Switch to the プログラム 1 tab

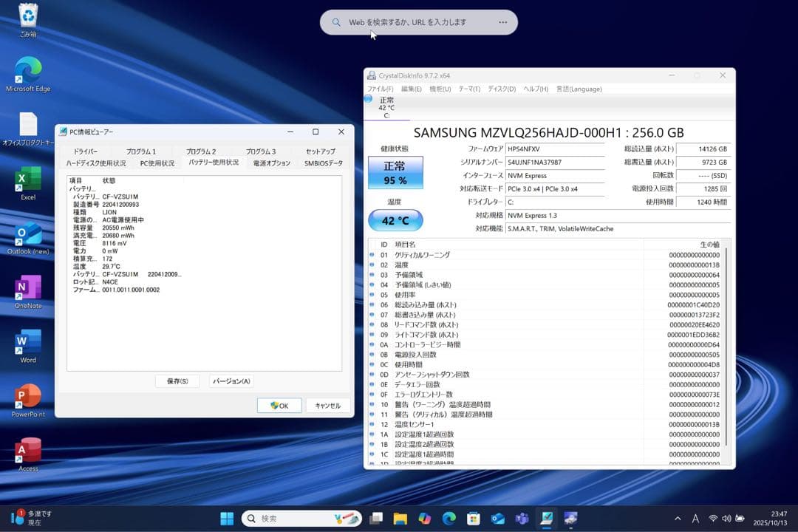[x=141, y=151]
